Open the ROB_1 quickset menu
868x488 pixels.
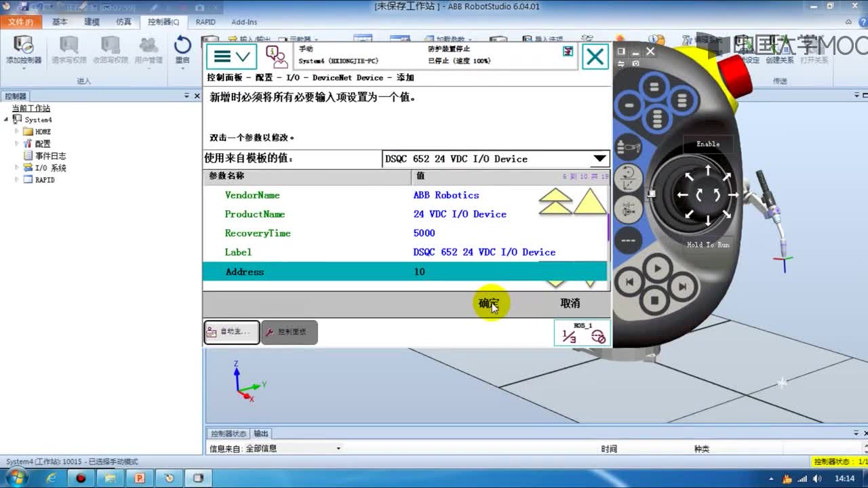pos(582,332)
